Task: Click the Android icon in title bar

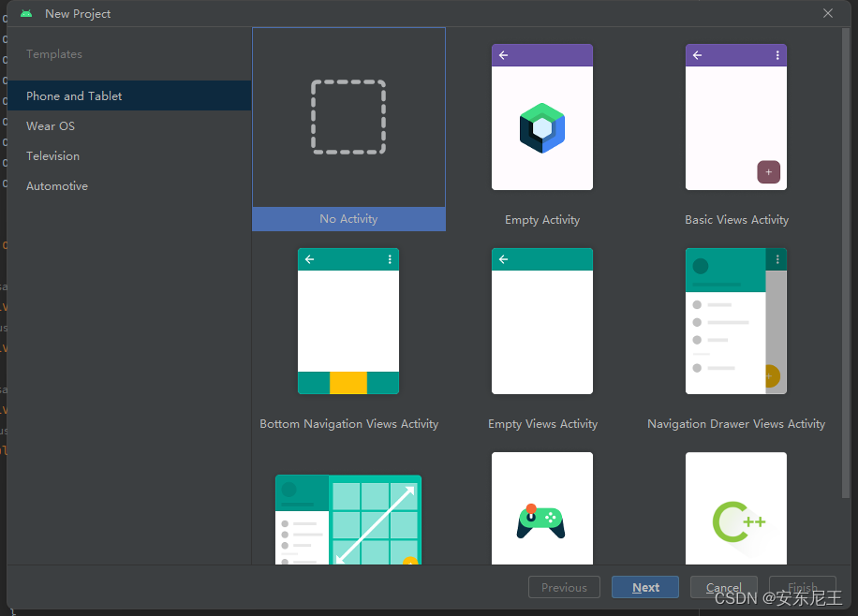Action: coord(26,14)
